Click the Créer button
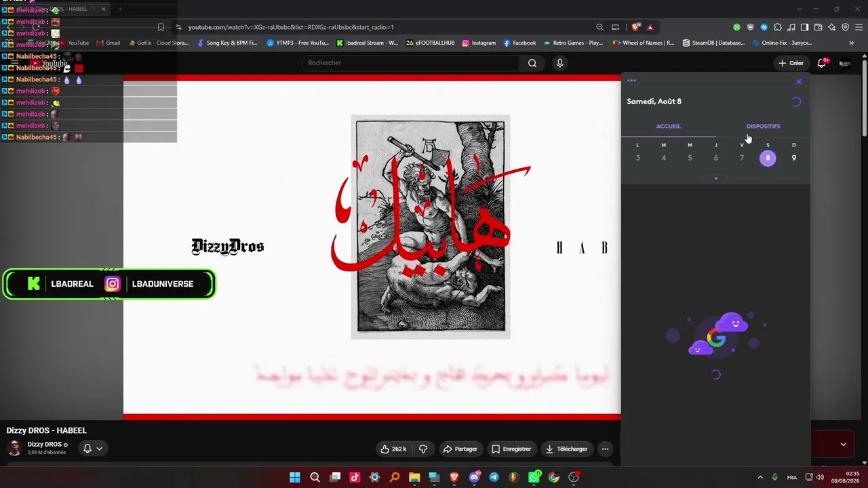 pos(791,63)
